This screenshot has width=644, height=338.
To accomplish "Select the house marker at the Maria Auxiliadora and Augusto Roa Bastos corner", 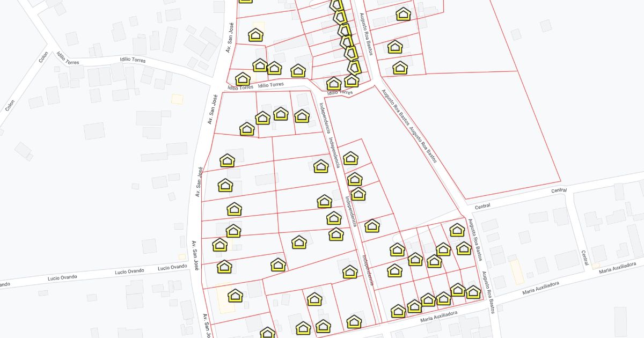I will click(x=473, y=292).
